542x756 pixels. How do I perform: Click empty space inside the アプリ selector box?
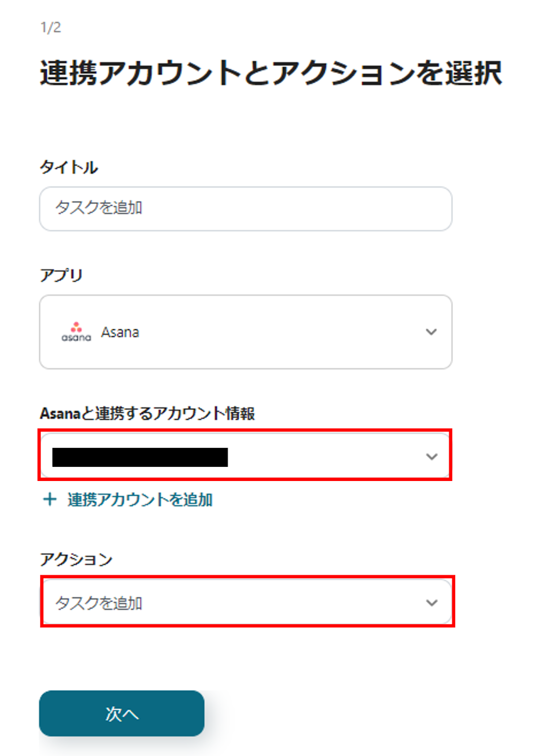283,332
